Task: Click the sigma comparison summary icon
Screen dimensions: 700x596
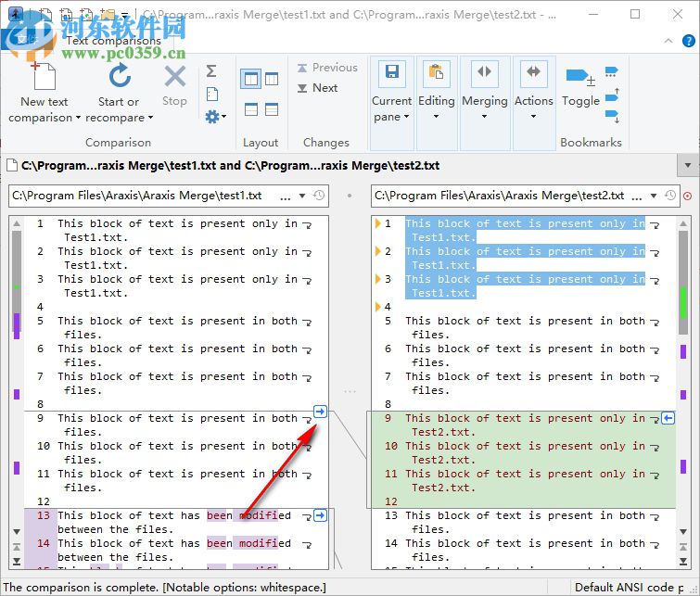Action: pos(211,71)
